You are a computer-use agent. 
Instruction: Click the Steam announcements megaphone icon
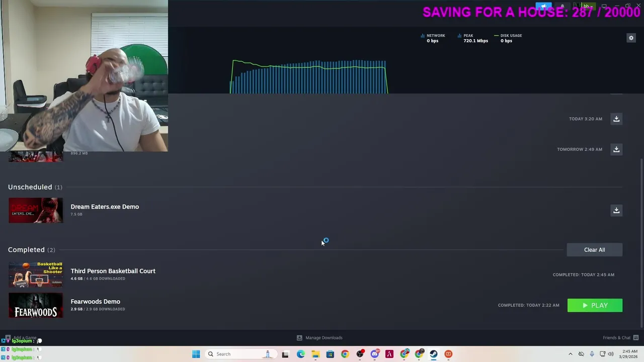coord(543,7)
